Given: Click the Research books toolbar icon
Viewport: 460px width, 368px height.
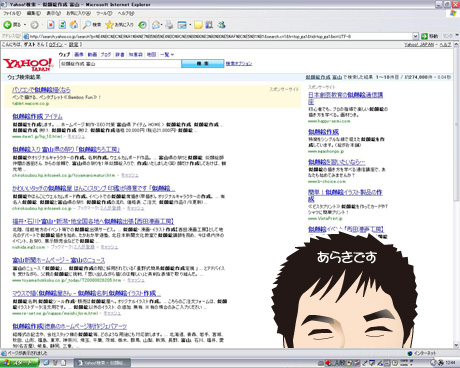Looking at the screenshot, I should click(209, 25).
